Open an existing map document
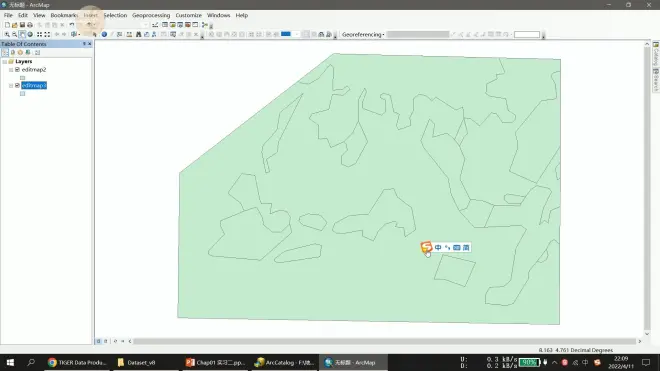This screenshot has height=371, width=660. pos(15,25)
